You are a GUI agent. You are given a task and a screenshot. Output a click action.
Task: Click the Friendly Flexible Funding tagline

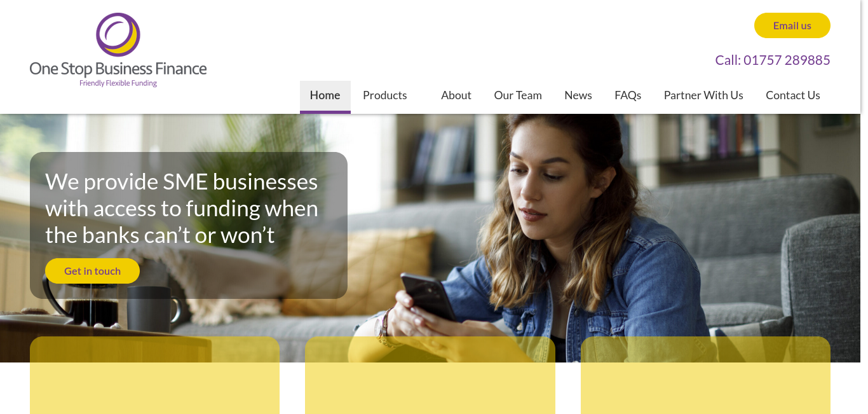(118, 83)
